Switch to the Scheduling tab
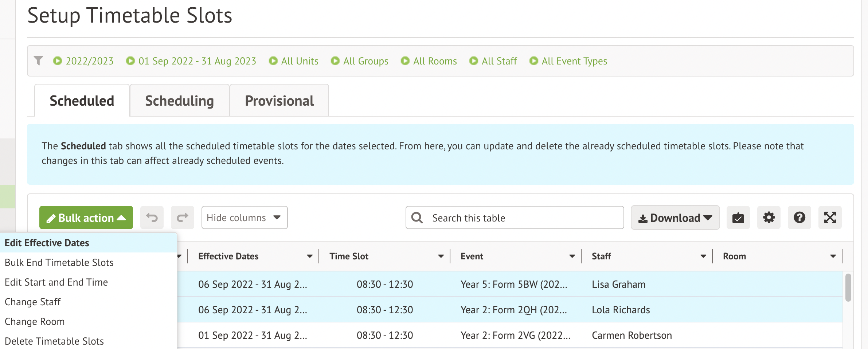Screen dimensions: 868x349 click(x=179, y=101)
